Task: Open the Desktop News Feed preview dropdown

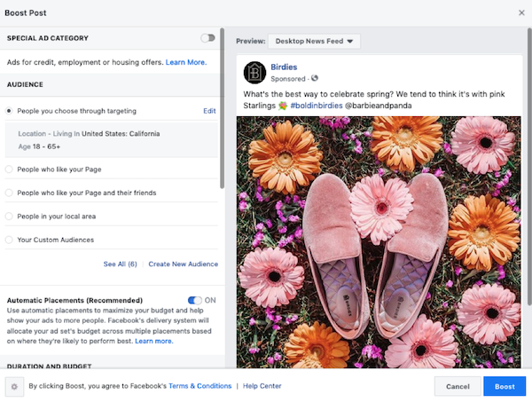Action: coord(314,41)
